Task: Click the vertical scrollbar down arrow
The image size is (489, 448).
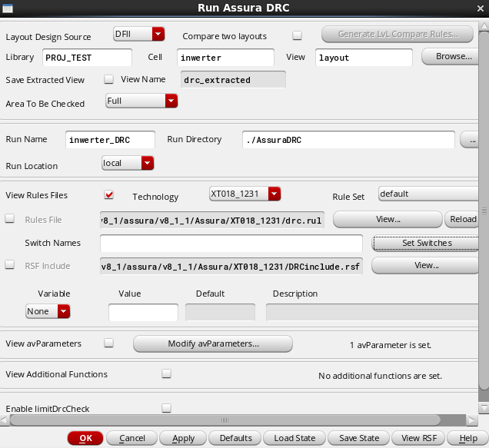Action: pos(484,407)
